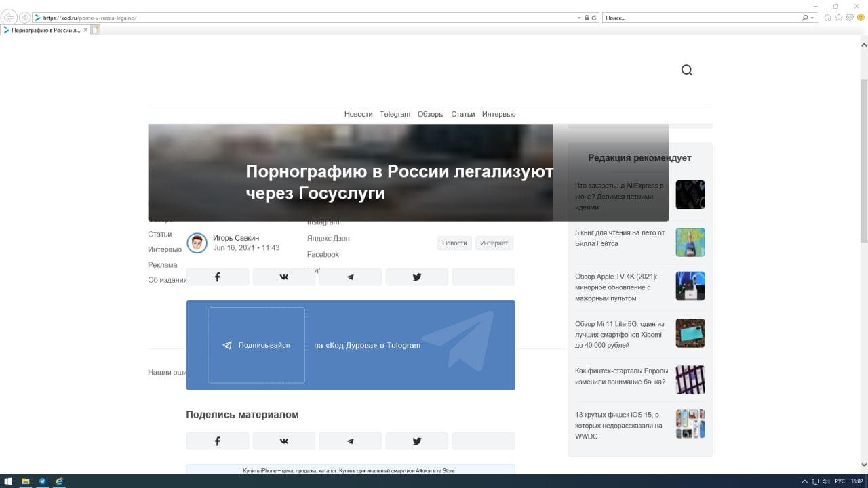Open Favorites star icon
This screenshot has width=868, height=488.
839,18
